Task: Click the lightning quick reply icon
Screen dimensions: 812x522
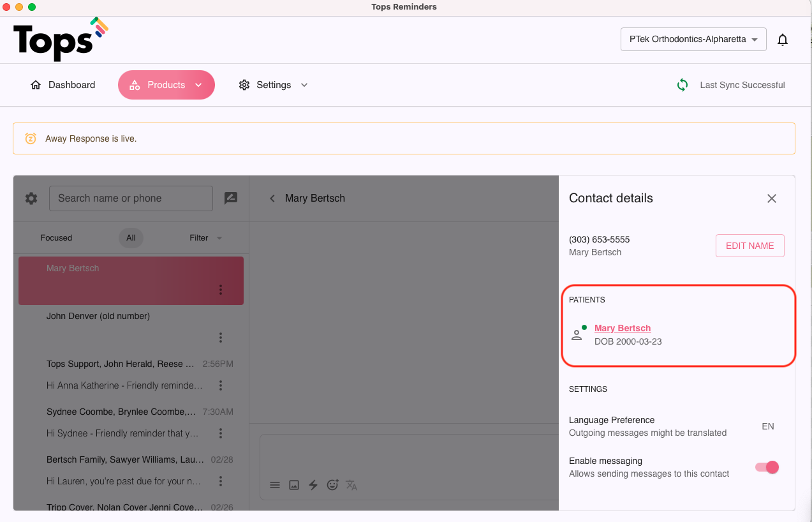Action: pos(313,485)
